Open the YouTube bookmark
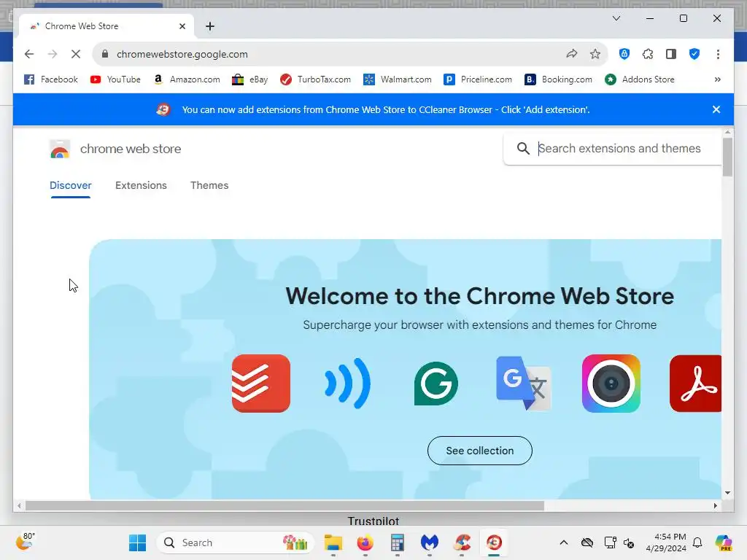747x560 pixels. 115,79
